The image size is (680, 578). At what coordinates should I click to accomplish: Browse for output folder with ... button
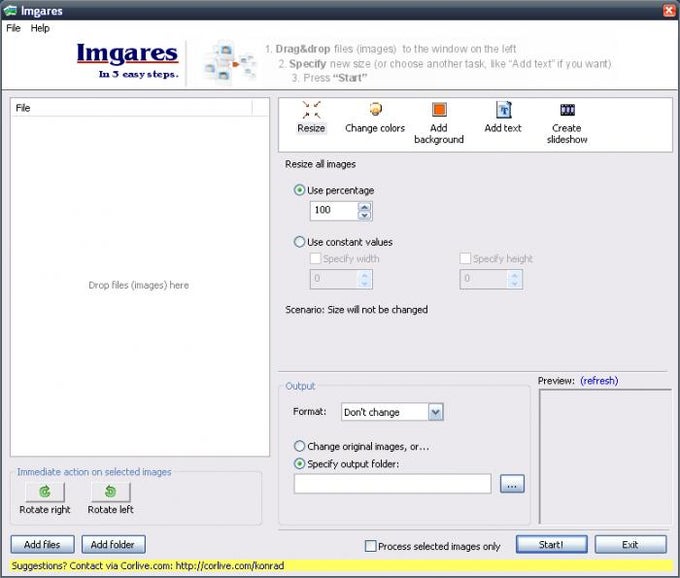click(512, 484)
